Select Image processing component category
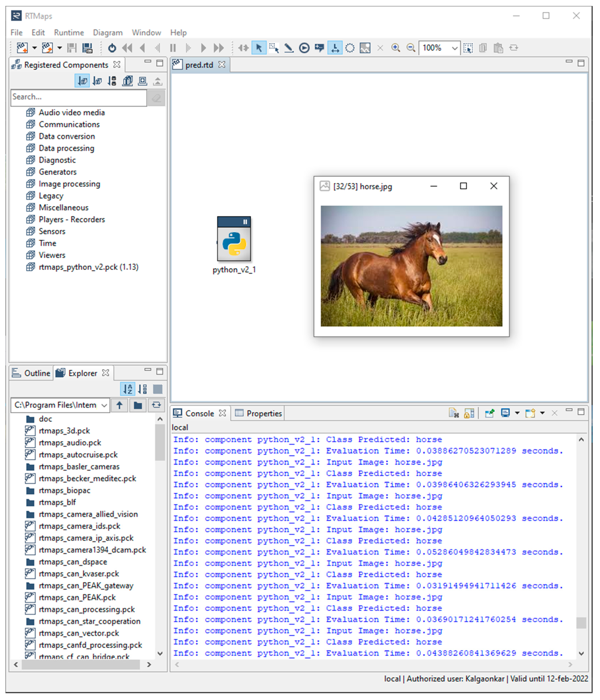600x700 pixels. click(69, 184)
